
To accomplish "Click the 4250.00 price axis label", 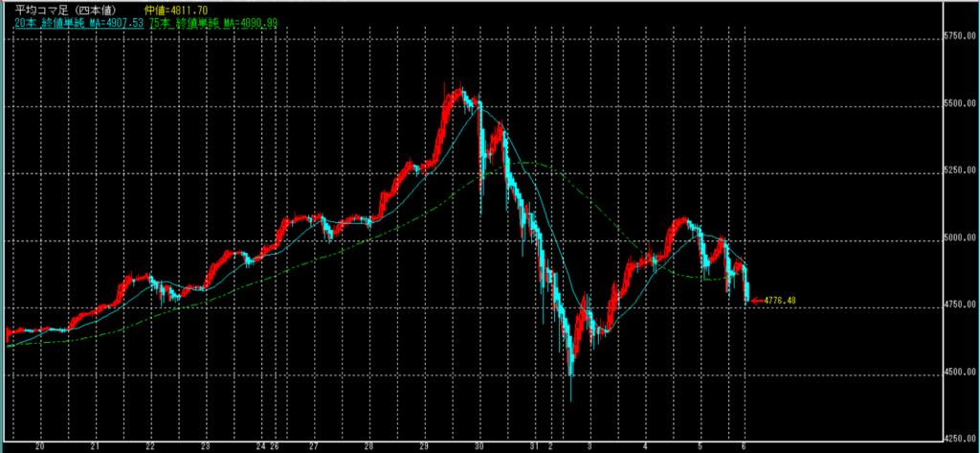I will tap(958, 440).
